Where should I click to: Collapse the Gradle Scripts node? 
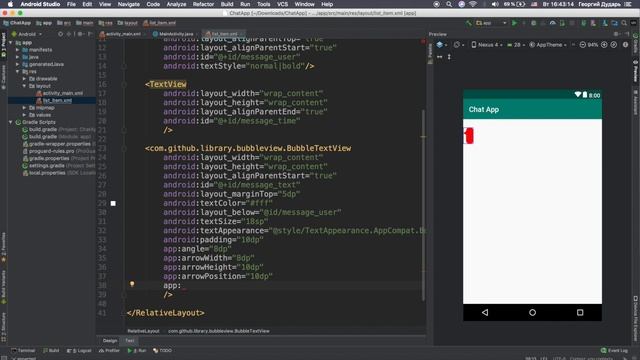(x=11, y=122)
